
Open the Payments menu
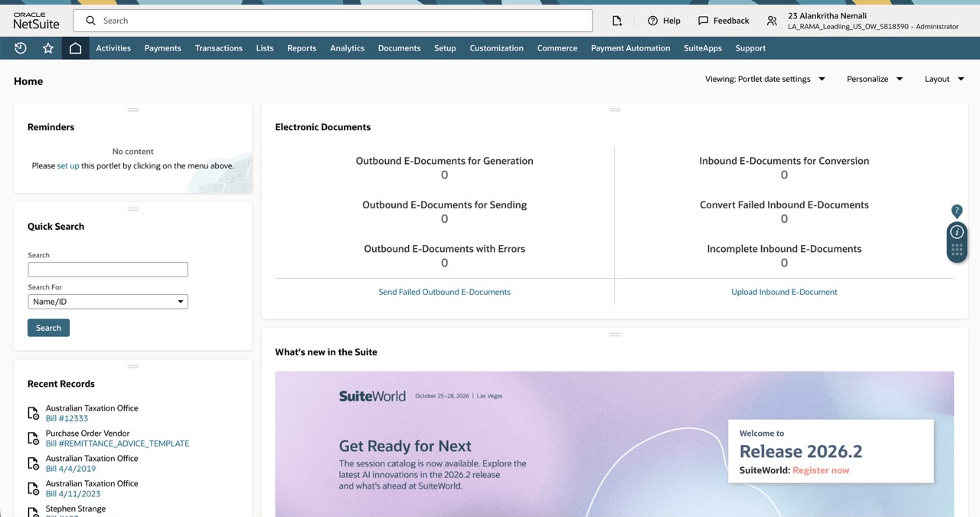coord(163,47)
